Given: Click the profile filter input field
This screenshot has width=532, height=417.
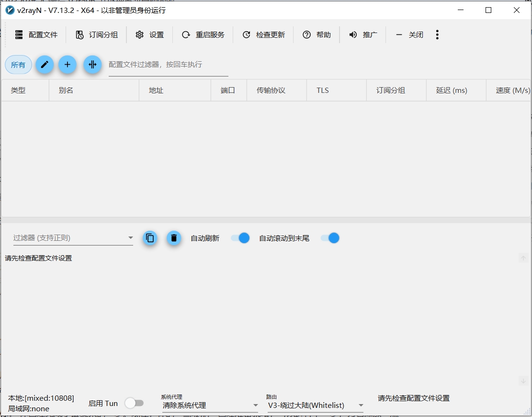Looking at the screenshot, I should tap(168, 65).
